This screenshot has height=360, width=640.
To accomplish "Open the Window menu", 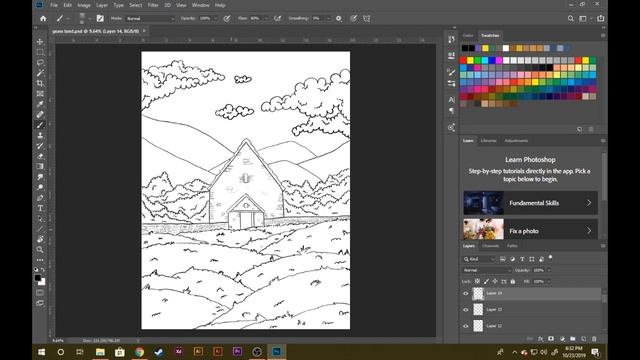I will [x=200, y=5].
